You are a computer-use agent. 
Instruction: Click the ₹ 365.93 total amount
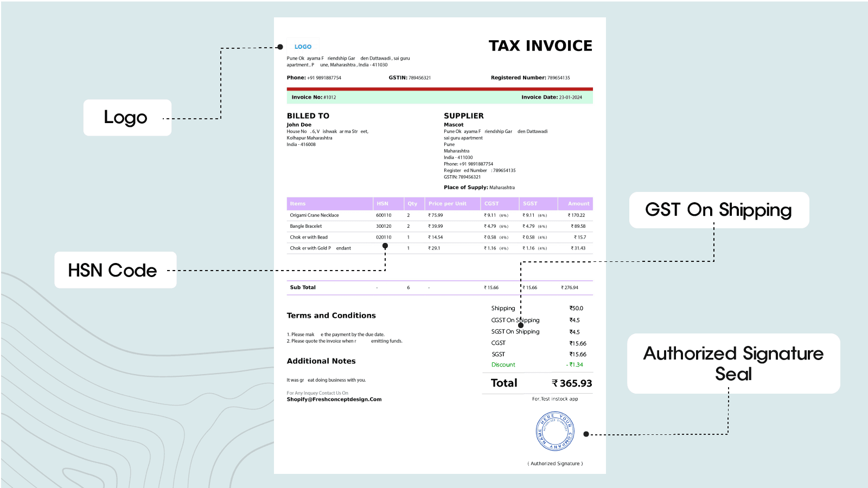pos(572,383)
